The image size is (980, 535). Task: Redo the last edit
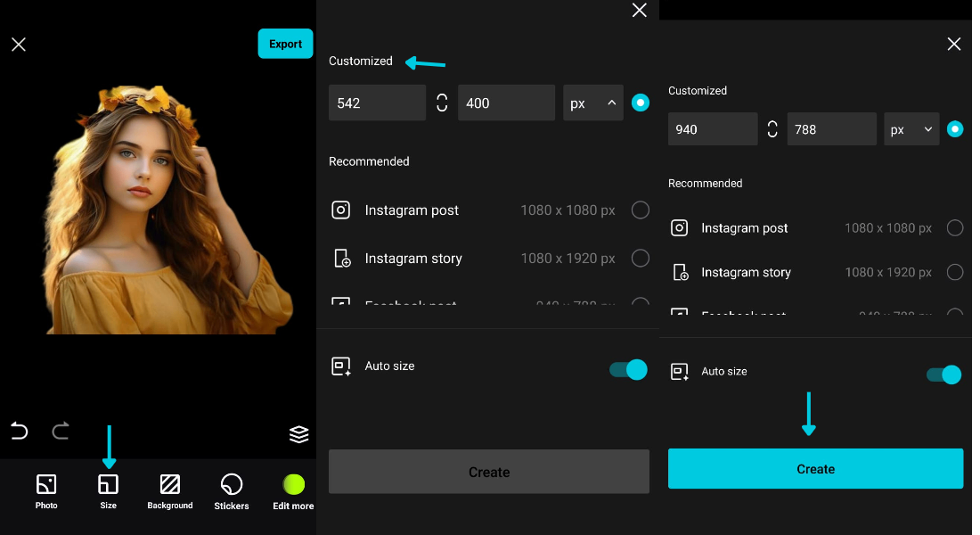[60, 432]
